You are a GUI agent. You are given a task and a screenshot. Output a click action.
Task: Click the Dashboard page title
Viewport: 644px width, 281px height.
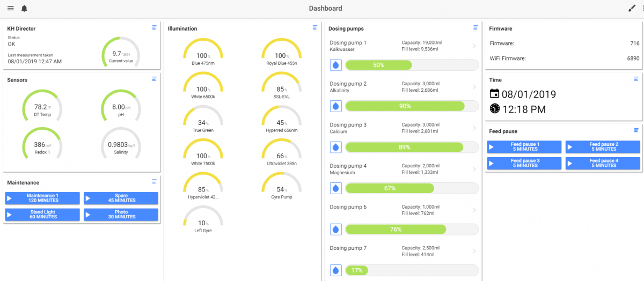click(x=325, y=9)
